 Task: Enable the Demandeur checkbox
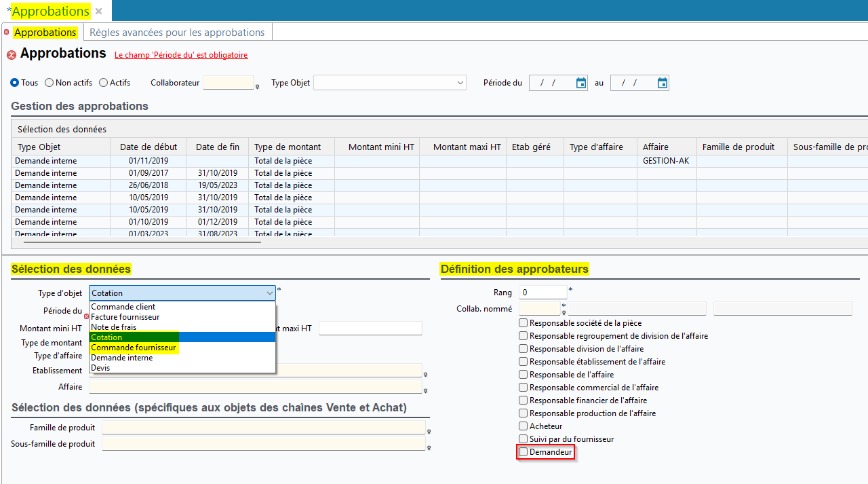(x=524, y=452)
